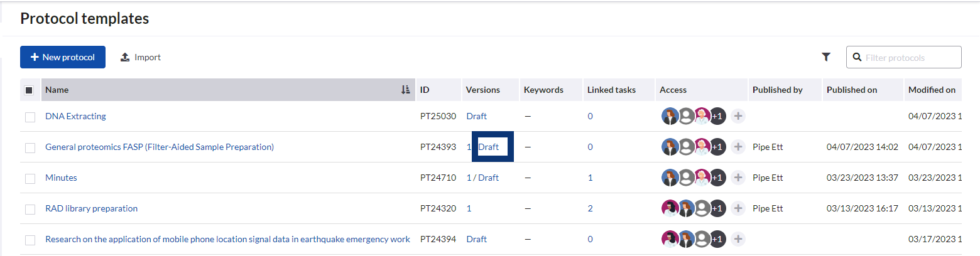Screen dimensions: 980x256
Task: Open the General proteomics FASP protocol
Action: click(x=160, y=147)
